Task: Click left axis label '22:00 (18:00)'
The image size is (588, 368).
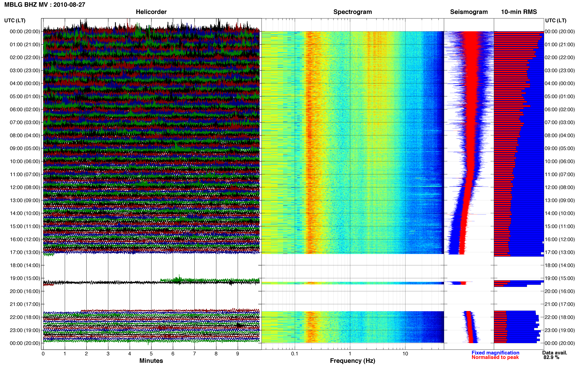Action: (25, 317)
